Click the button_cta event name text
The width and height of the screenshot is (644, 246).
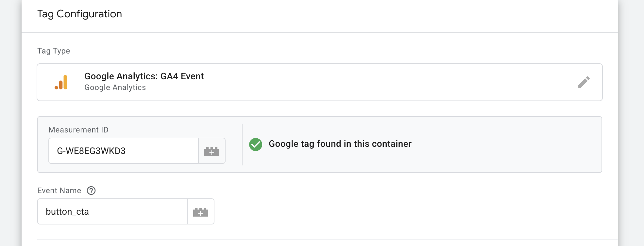[67, 212]
